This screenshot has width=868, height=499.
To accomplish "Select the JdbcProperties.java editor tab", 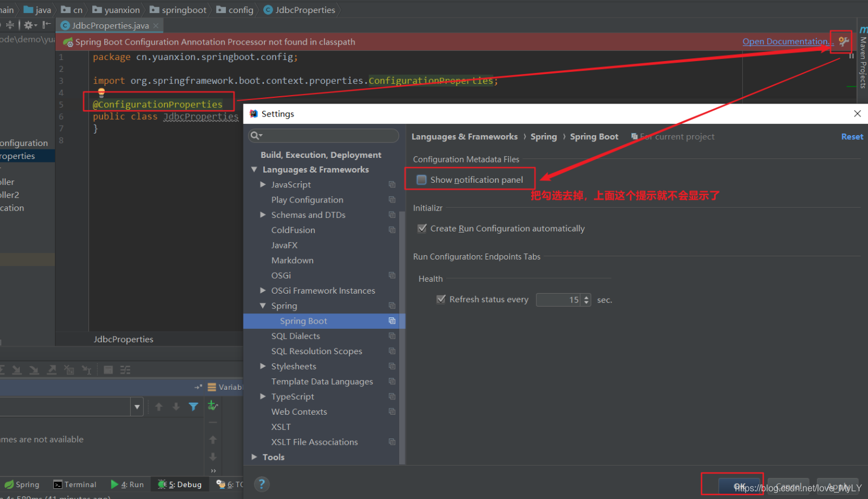I will point(110,25).
